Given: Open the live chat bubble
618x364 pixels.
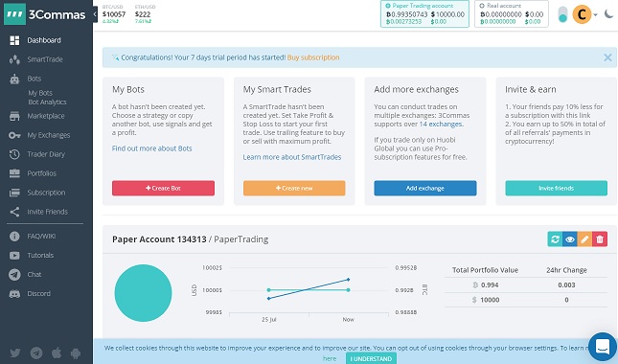Looking at the screenshot, I should 603,348.
